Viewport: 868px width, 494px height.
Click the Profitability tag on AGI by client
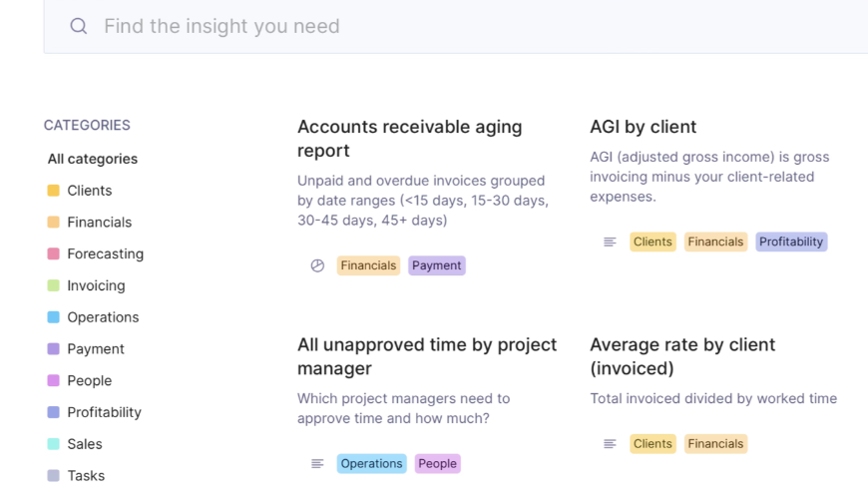(791, 242)
